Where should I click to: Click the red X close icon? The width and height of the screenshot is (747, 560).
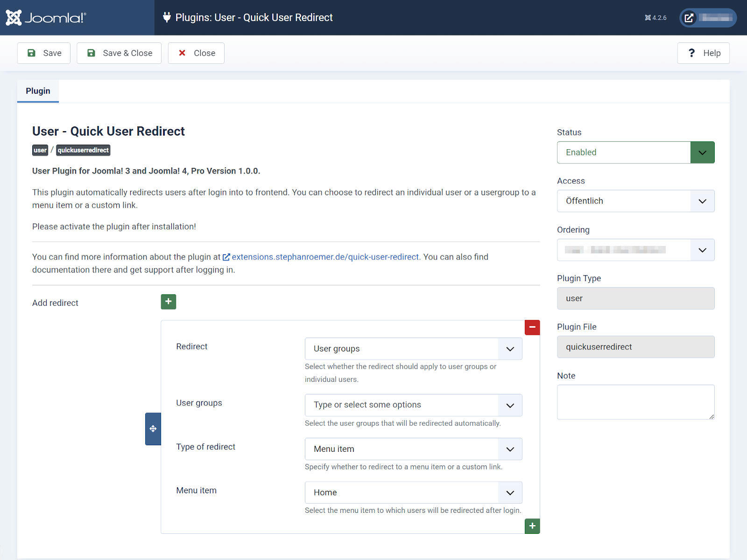183,53
